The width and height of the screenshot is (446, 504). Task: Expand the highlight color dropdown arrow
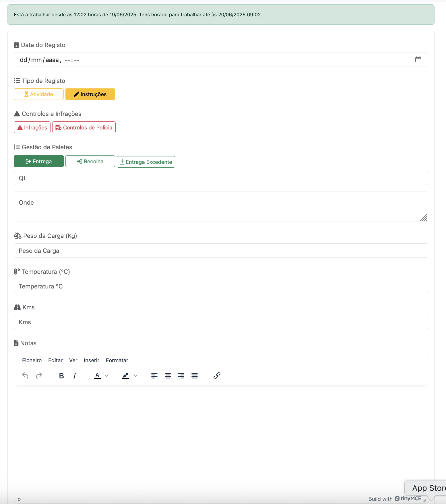click(x=135, y=375)
